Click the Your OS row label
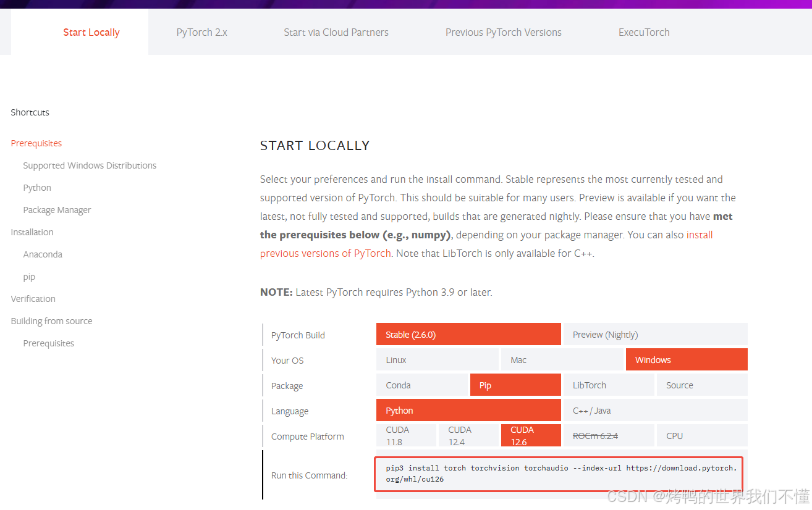812x510 pixels. [287, 361]
